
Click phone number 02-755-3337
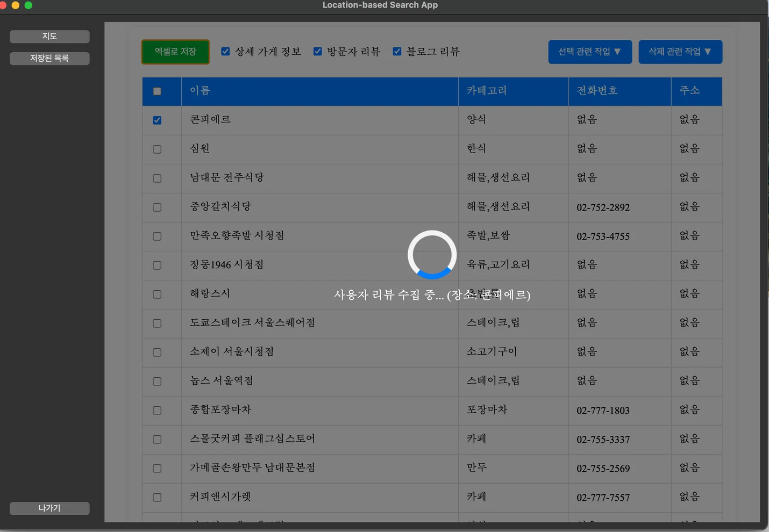603,440
